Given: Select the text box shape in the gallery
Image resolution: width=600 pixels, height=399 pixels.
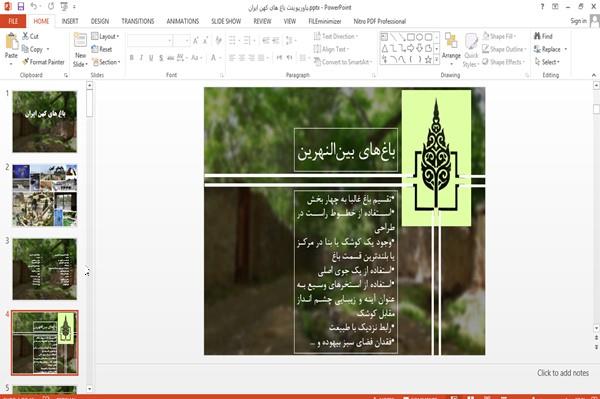Looking at the screenshot, I should pos(384,37).
